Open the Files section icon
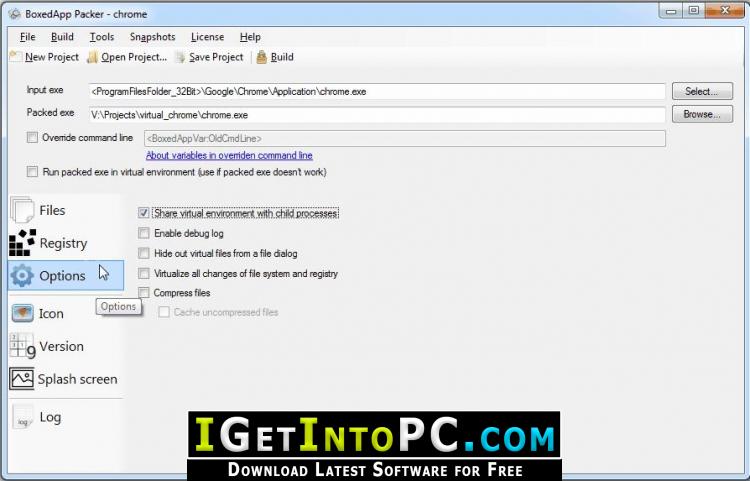 coord(22,210)
